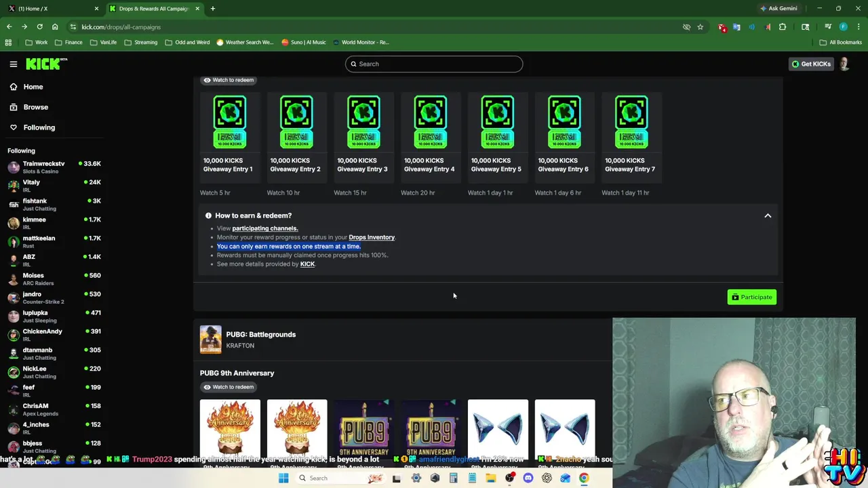This screenshot has width=868, height=488.
Task: Open the Odd and Weird bookmarks folder
Action: pos(186,42)
